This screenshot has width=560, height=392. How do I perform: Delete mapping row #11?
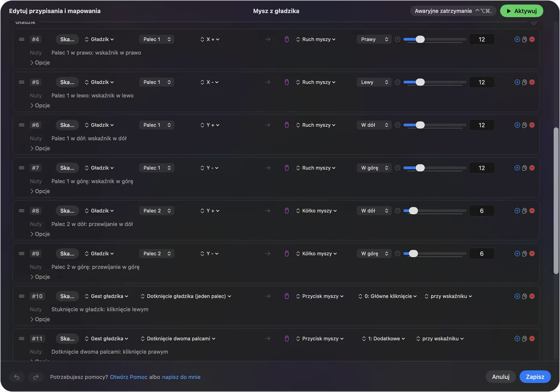coord(532,338)
